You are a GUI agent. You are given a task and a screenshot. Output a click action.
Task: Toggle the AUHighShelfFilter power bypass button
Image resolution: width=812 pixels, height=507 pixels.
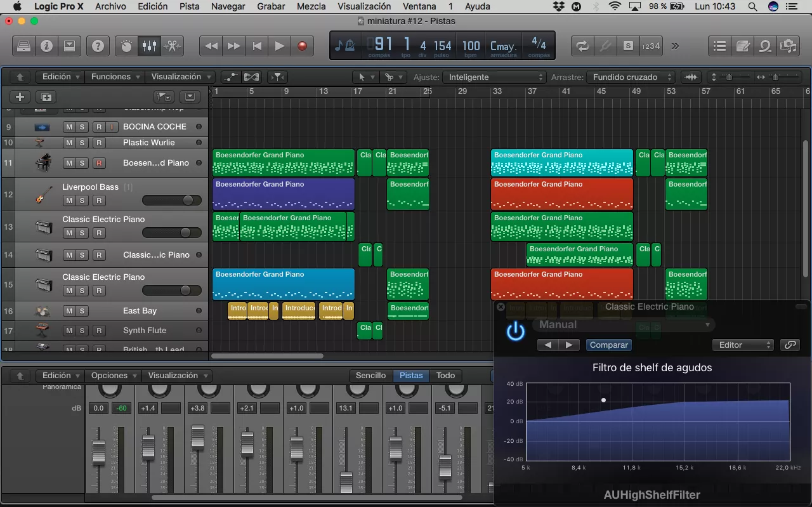[x=515, y=331]
